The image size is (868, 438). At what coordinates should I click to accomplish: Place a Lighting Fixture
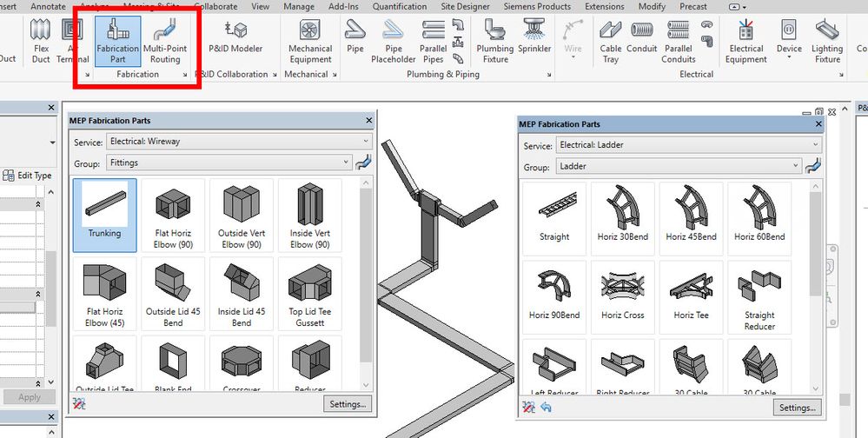point(827,42)
